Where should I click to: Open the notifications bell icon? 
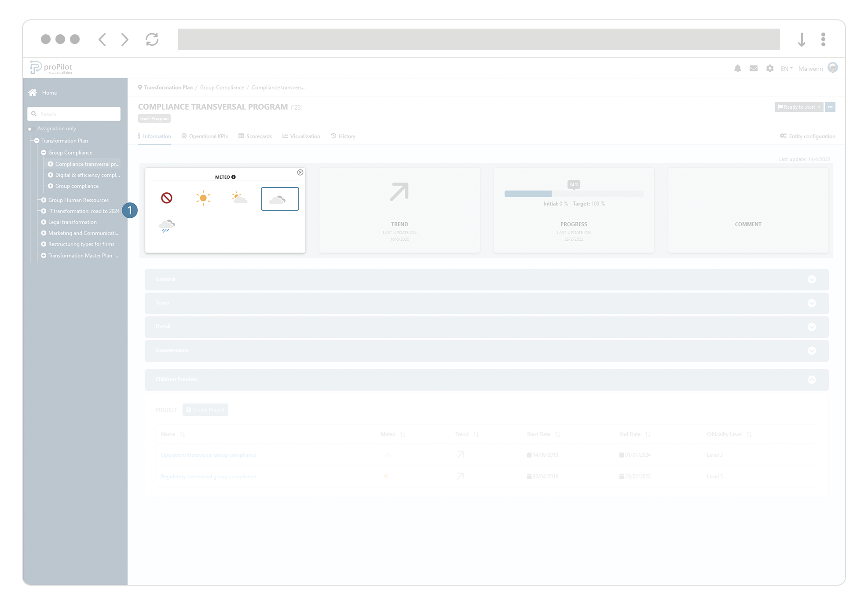pos(737,69)
